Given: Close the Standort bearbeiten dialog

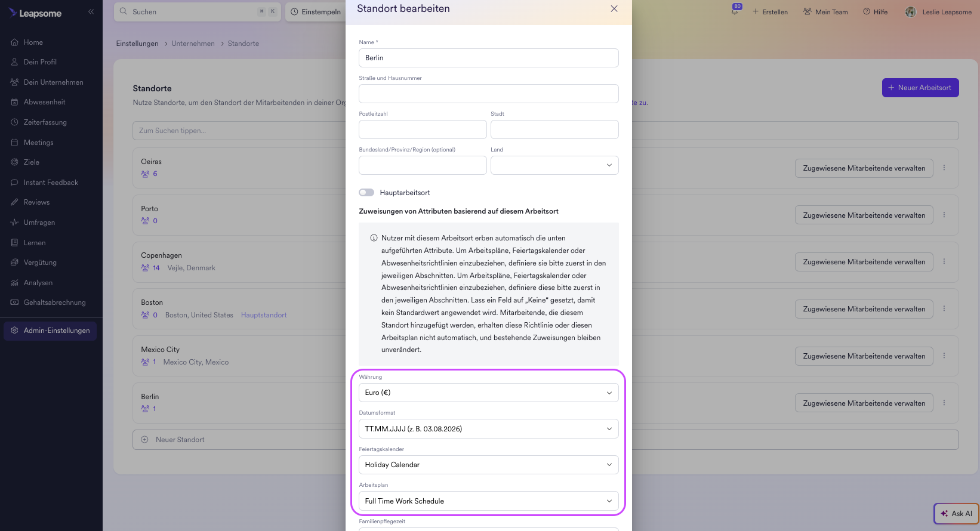Looking at the screenshot, I should [614, 8].
